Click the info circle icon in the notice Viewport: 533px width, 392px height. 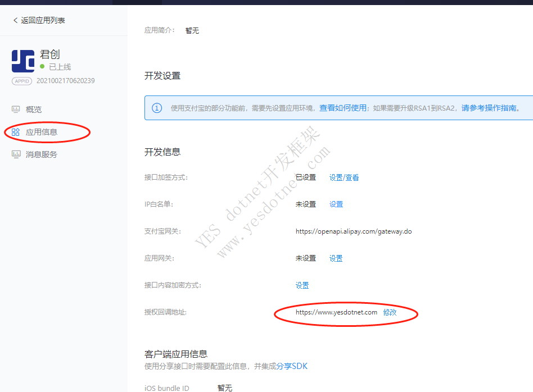click(x=157, y=108)
